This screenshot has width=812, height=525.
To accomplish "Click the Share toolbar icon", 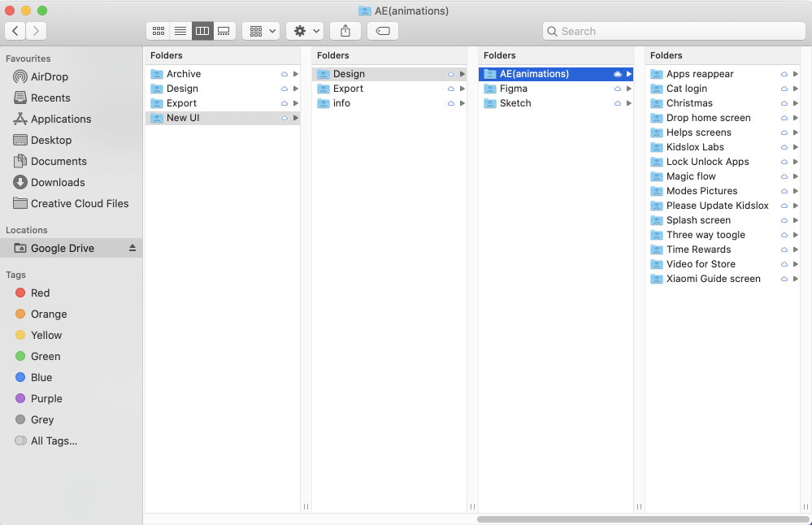I will click(345, 31).
